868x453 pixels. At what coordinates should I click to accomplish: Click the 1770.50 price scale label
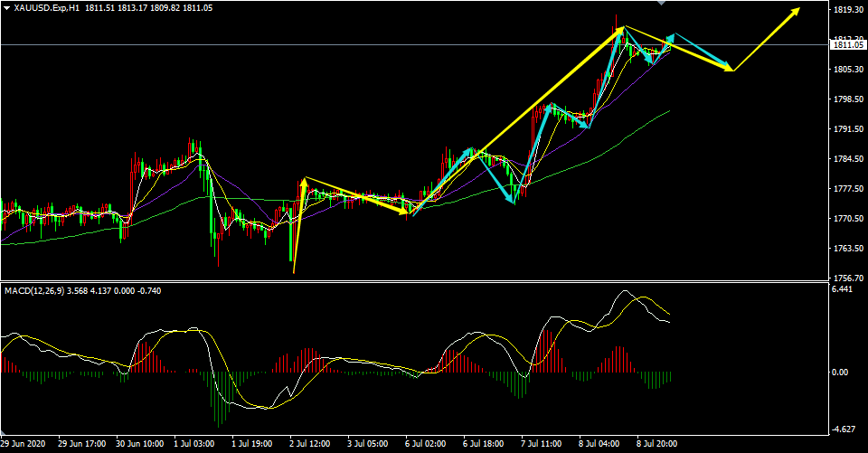849,219
